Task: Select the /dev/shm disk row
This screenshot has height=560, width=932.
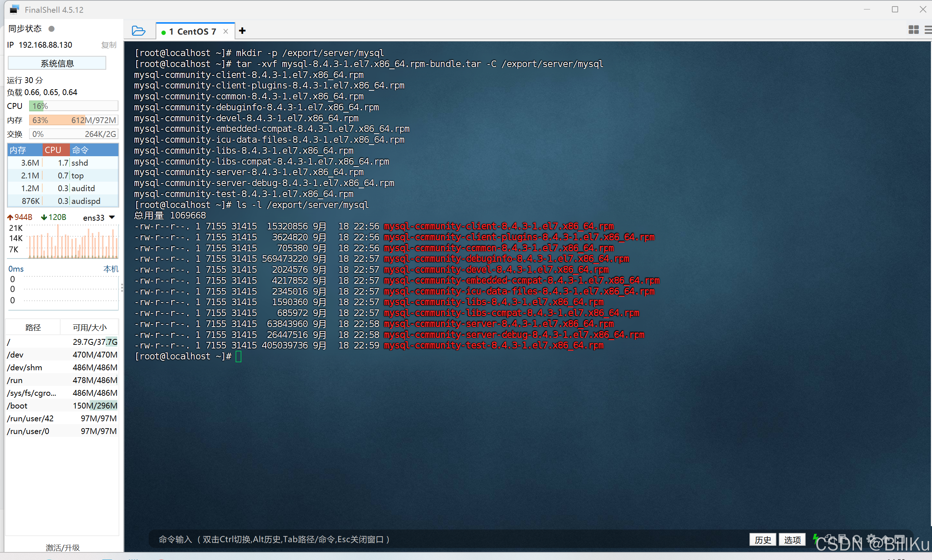Action: click(62, 367)
